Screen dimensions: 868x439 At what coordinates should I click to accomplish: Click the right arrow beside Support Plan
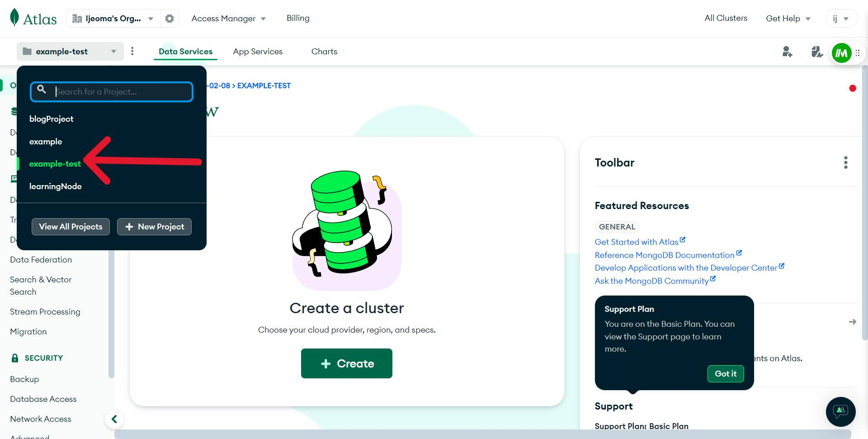[853, 322]
